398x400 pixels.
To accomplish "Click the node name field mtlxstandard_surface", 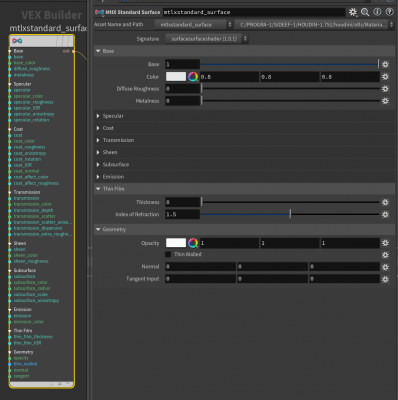I will click(254, 12).
